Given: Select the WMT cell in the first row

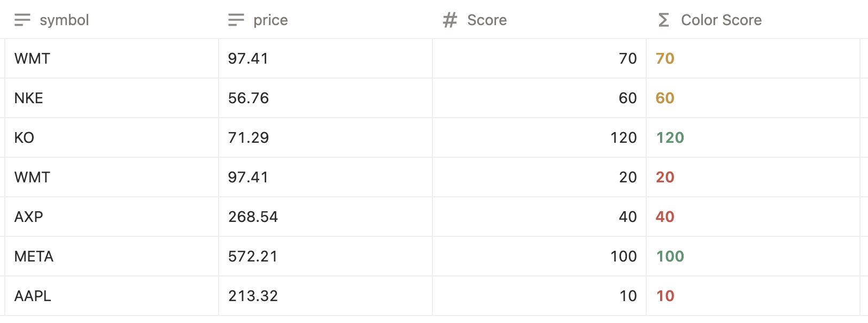Looking at the screenshot, I should [32, 59].
